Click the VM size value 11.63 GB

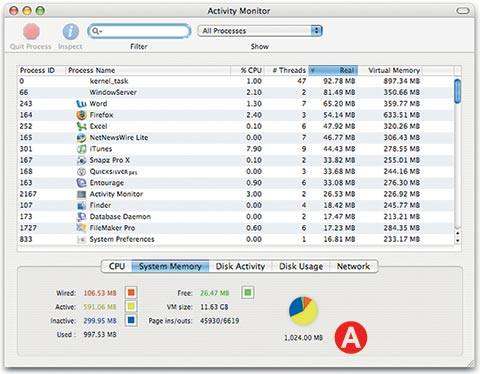coord(214,307)
